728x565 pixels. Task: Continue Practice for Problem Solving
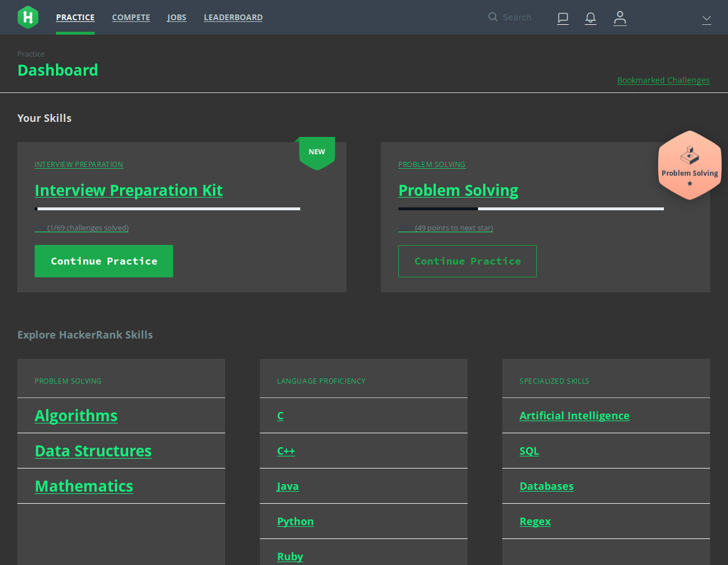tap(468, 261)
